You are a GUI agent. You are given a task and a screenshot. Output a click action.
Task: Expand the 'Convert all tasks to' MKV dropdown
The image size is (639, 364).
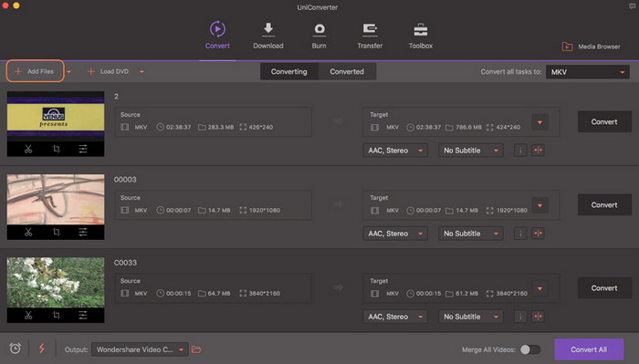[x=588, y=72]
